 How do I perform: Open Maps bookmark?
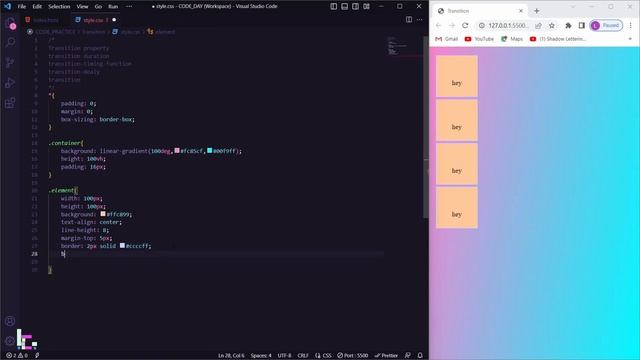512,39
